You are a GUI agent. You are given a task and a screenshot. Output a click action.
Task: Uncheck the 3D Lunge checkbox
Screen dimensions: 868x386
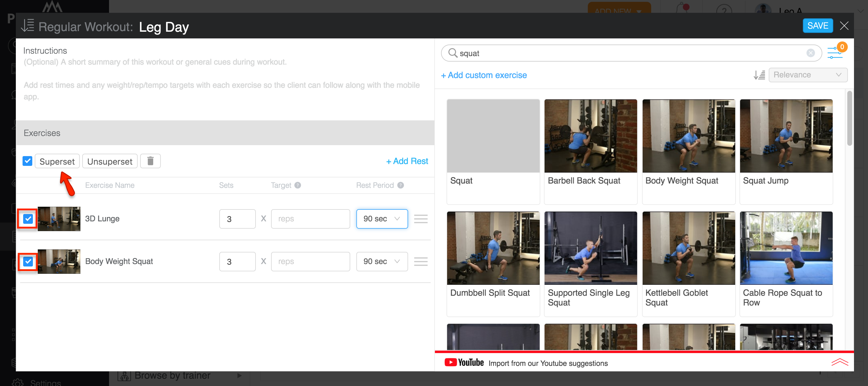coord(28,219)
